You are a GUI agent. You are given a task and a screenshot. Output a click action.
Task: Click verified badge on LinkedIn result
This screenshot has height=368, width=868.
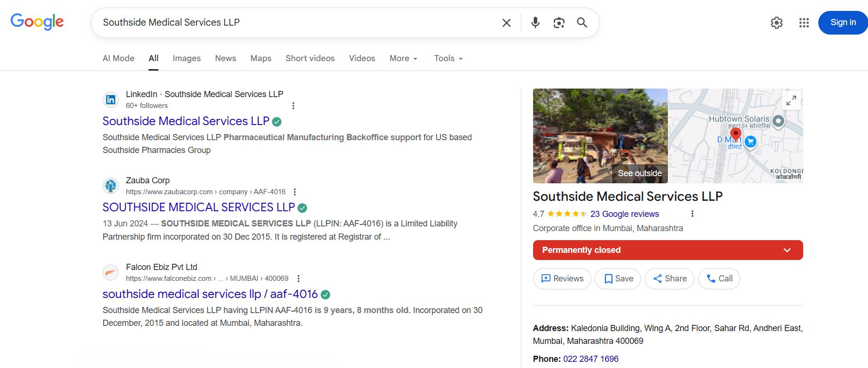[277, 122]
